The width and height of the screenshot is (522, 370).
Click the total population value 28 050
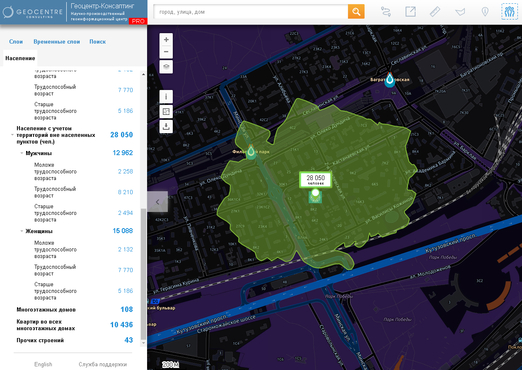tap(122, 135)
